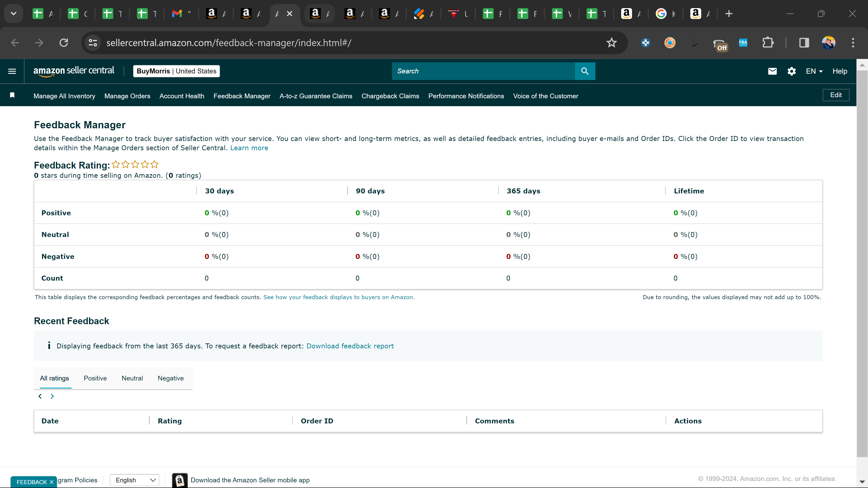Open the BuyMorris United States account switcher
The width and height of the screenshot is (868, 488).
[176, 71]
